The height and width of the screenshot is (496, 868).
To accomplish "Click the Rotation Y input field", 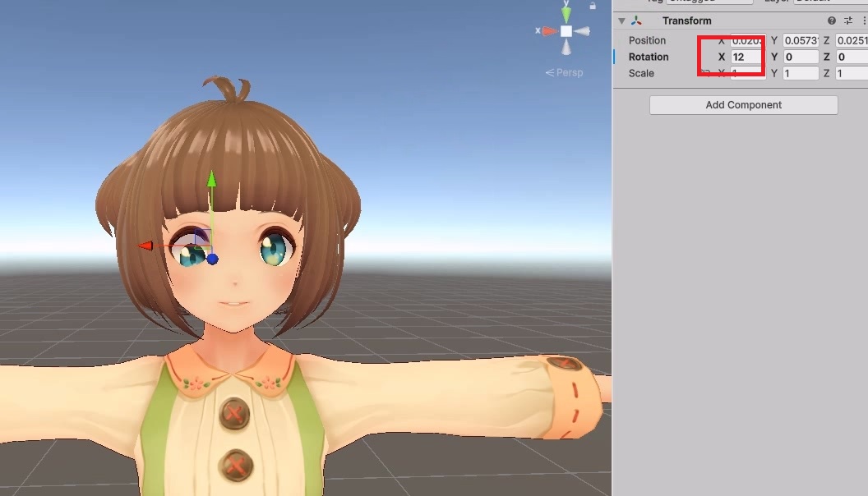I will pyautogui.click(x=801, y=57).
